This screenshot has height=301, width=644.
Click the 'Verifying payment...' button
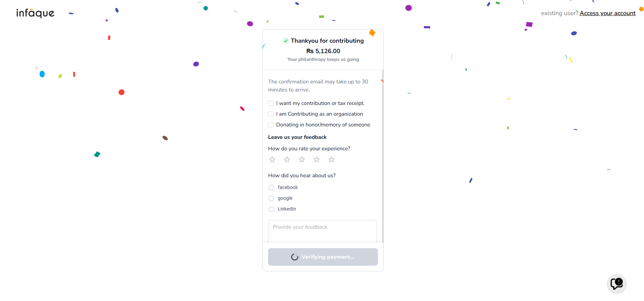click(x=323, y=257)
